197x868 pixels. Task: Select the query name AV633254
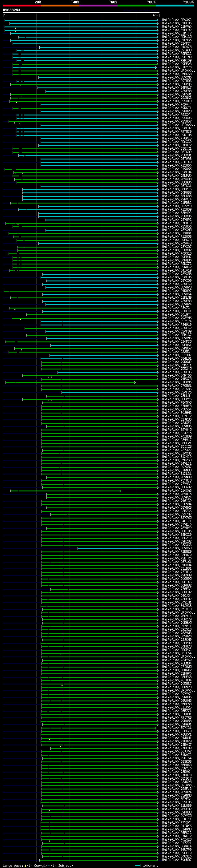click(x=11, y=10)
